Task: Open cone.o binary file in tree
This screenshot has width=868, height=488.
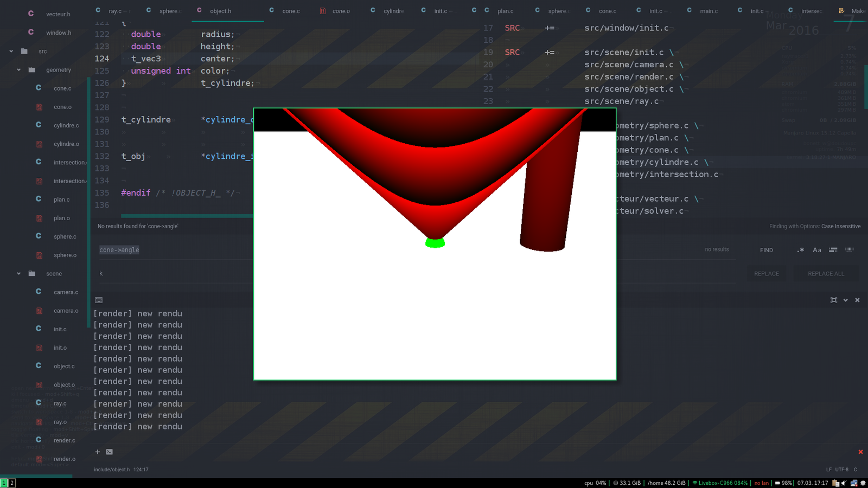Action: (x=62, y=107)
